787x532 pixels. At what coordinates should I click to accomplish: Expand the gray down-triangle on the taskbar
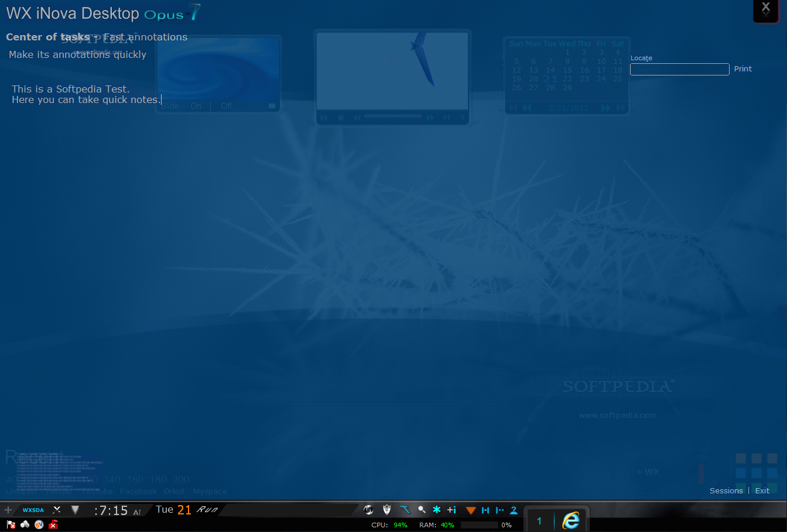point(75,510)
